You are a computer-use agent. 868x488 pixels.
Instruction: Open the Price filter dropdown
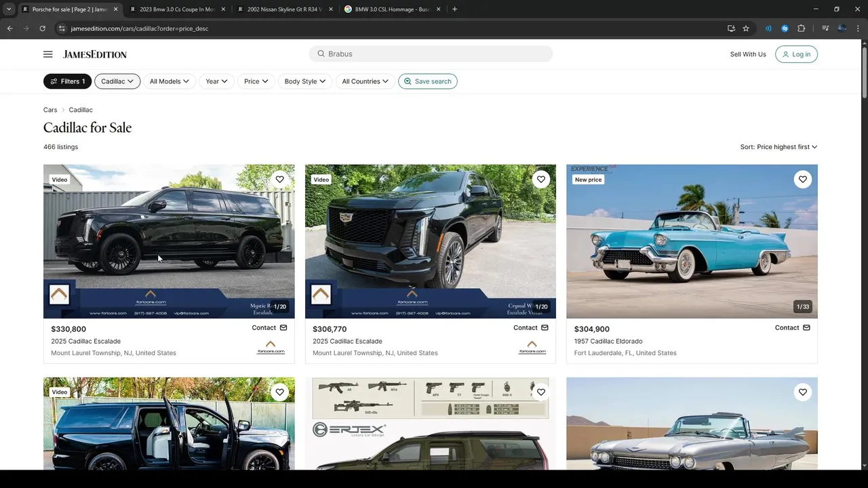[256, 81]
